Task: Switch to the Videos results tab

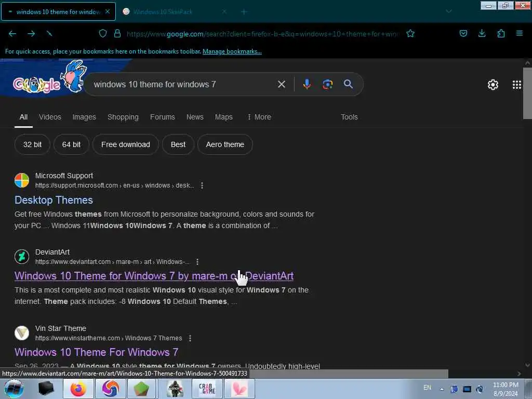Action: (50, 117)
